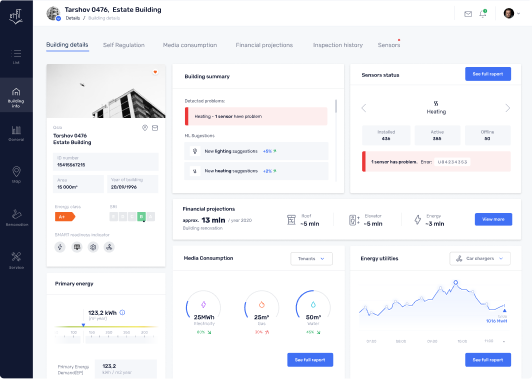
Task: Switch to the Financial projections tab
Action: (x=264, y=45)
